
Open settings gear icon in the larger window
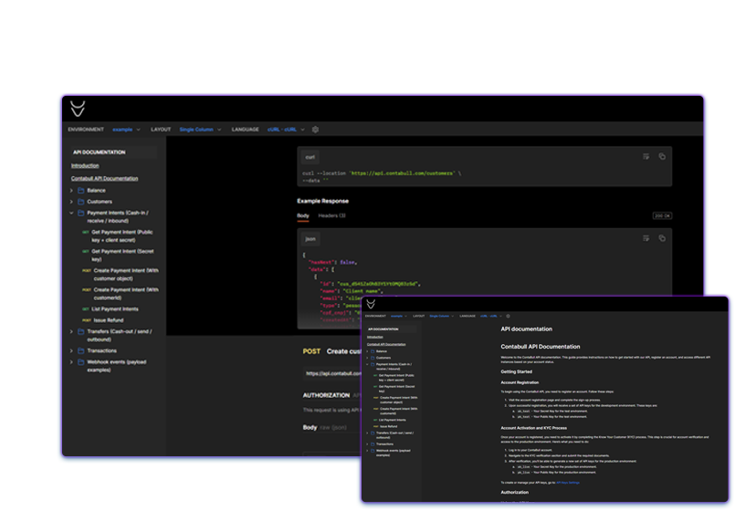(316, 130)
